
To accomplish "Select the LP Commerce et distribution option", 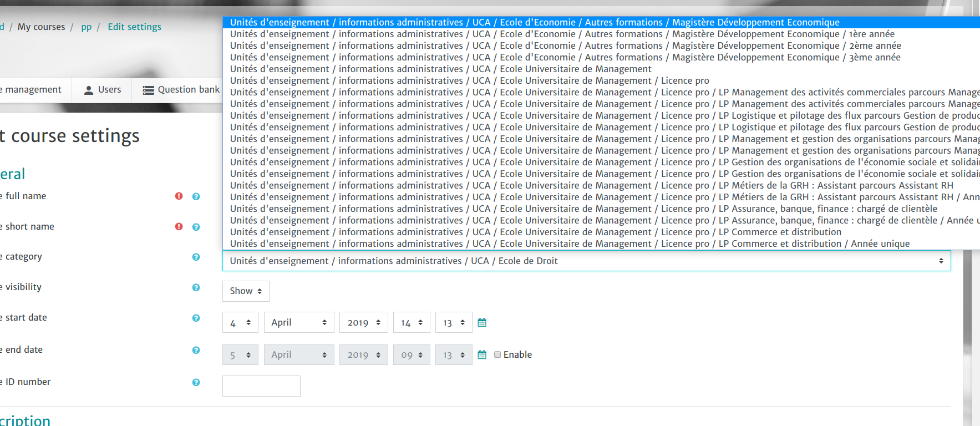I will 601,232.
